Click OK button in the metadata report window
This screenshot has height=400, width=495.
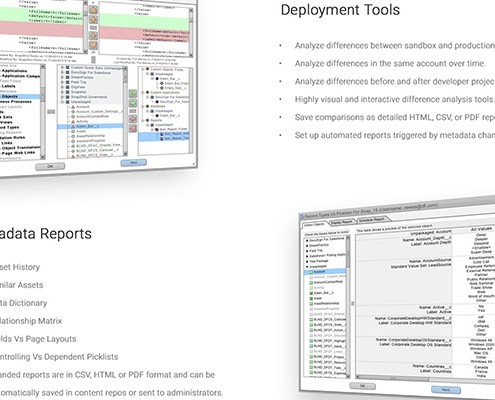tap(362, 386)
